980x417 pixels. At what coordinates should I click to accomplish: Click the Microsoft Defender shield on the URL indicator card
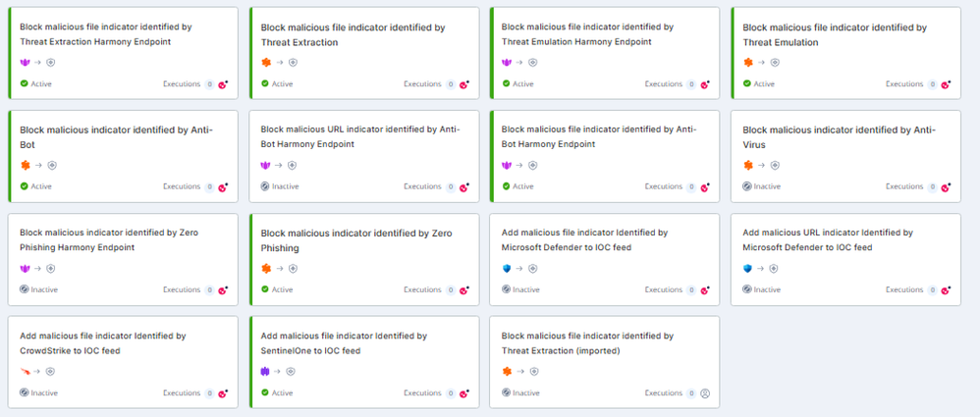click(x=747, y=268)
